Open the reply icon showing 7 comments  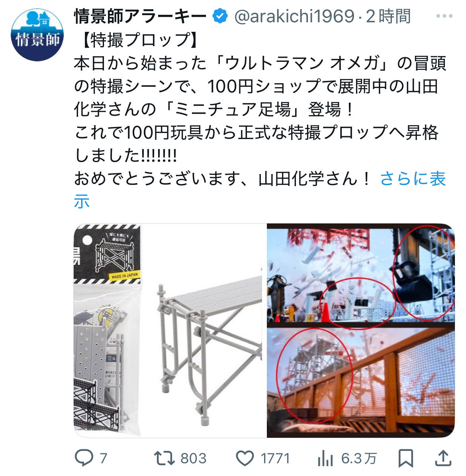84,458
